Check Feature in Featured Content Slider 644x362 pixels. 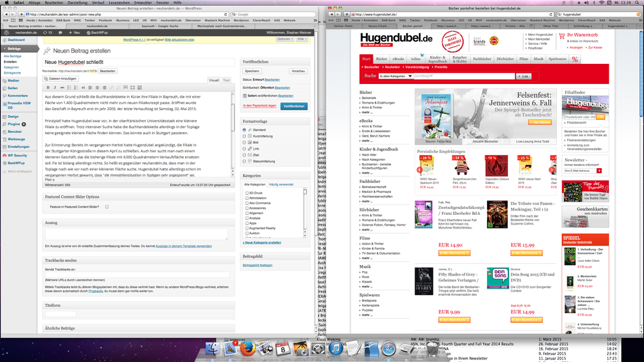coord(107,207)
